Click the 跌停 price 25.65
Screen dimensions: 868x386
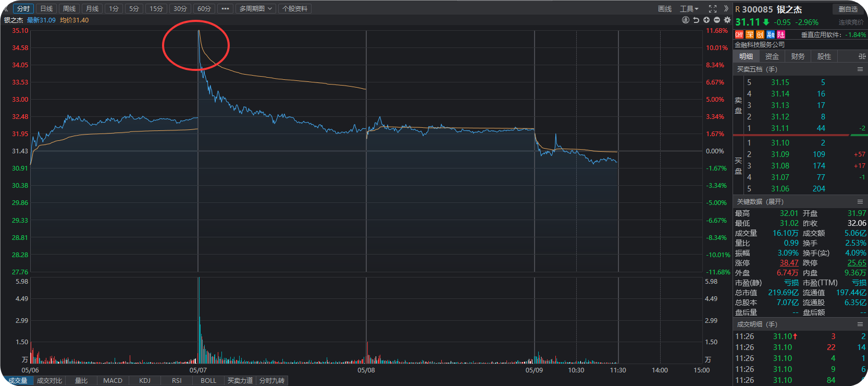(x=857, y=263)
